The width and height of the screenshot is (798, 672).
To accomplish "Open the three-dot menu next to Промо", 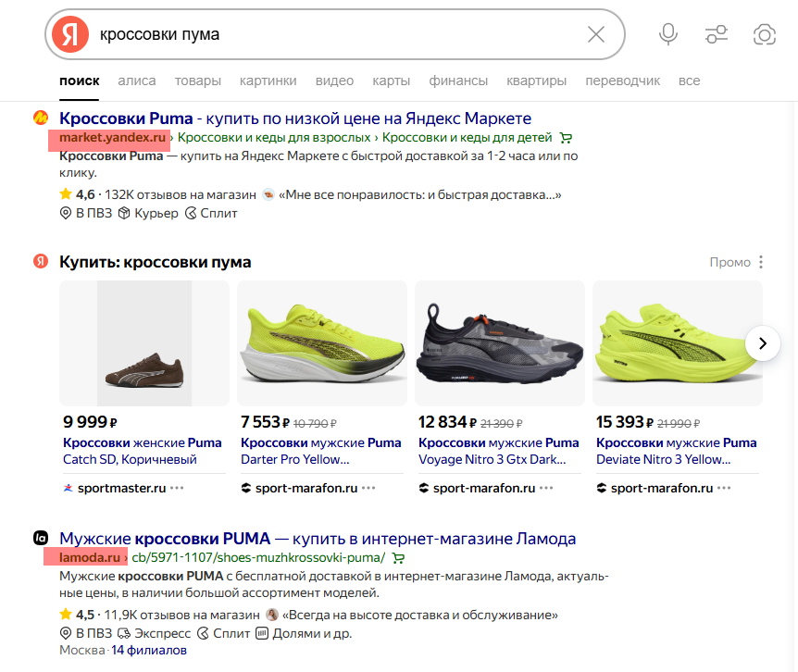I will (761, 262).
